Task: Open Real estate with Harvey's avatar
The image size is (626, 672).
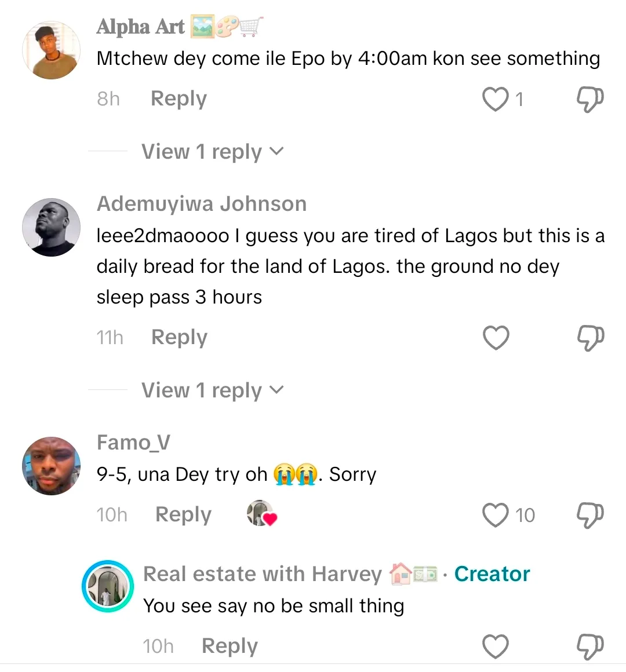Action: (107, 586)
